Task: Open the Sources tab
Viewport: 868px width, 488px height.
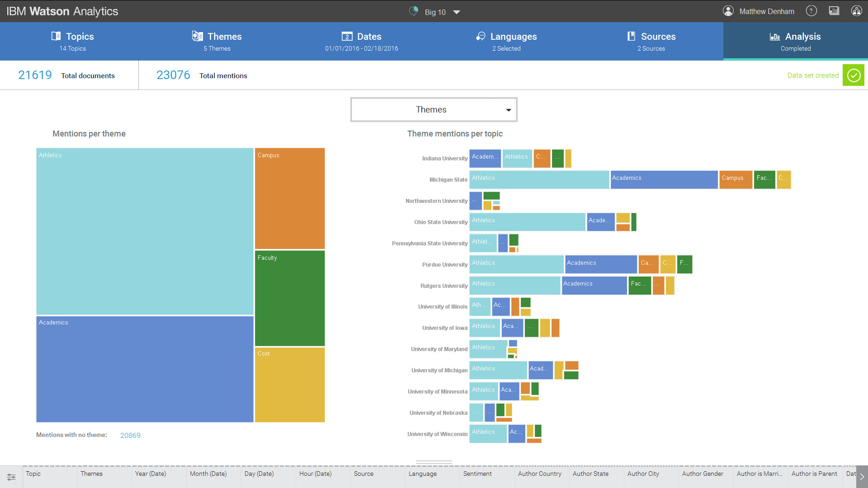Action: tap(651, 41)
